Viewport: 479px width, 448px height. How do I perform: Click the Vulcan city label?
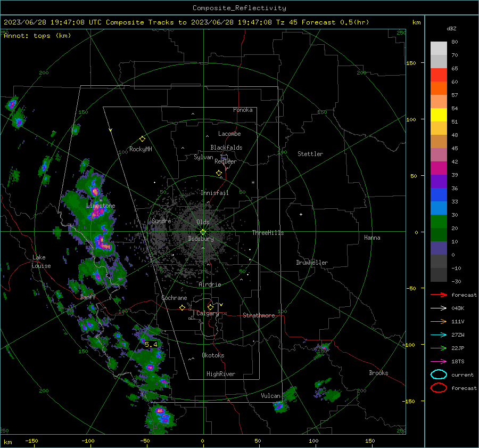tap(271, 396)
